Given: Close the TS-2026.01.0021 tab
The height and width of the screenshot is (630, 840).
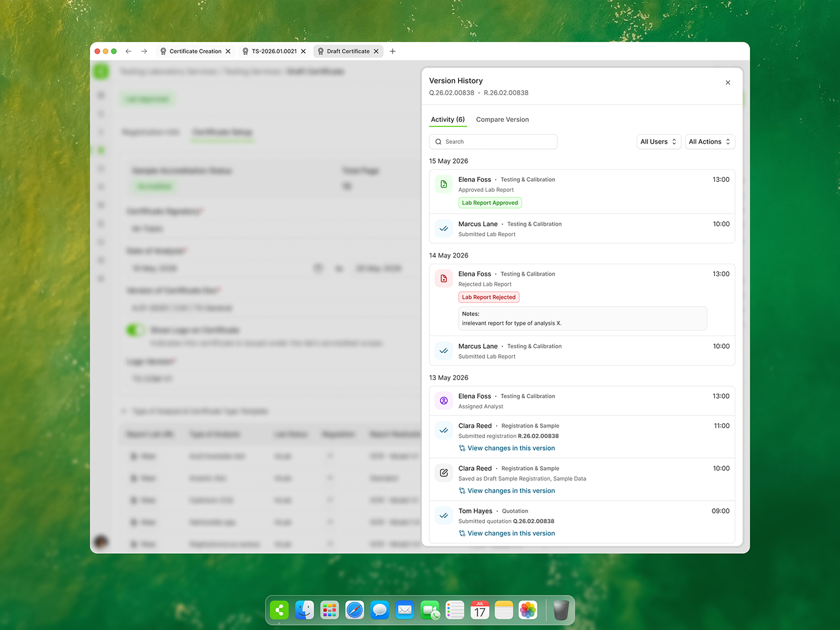Looking at the screenshot, I should pyautogui.click(x=304, y=51).
